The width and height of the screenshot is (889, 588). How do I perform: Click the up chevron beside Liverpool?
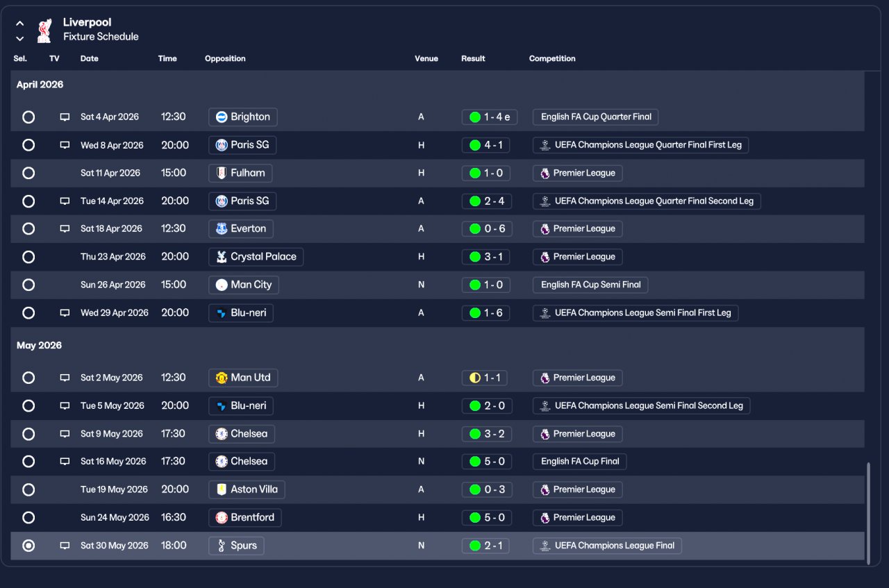tap(20, 23)
